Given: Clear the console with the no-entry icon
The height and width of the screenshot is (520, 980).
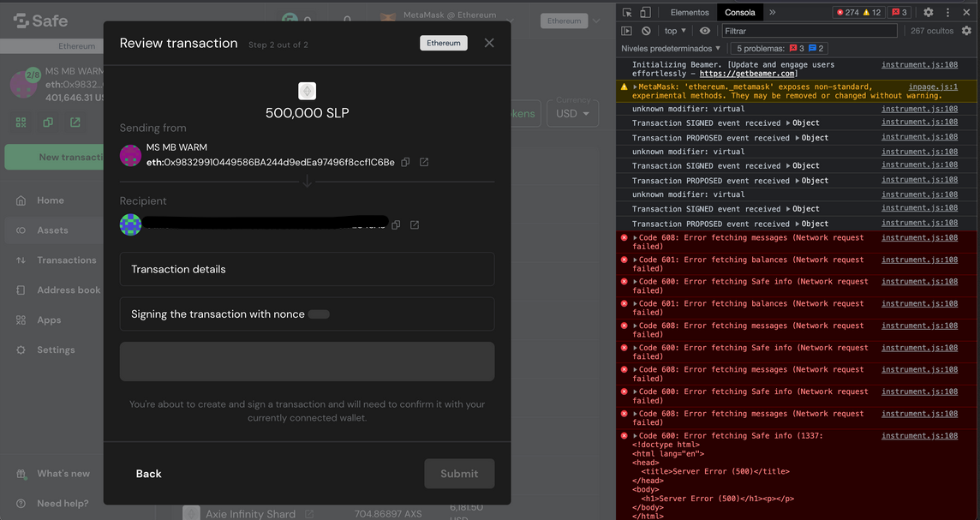Looking at the screenshot, I should click(x=646, y=31).
